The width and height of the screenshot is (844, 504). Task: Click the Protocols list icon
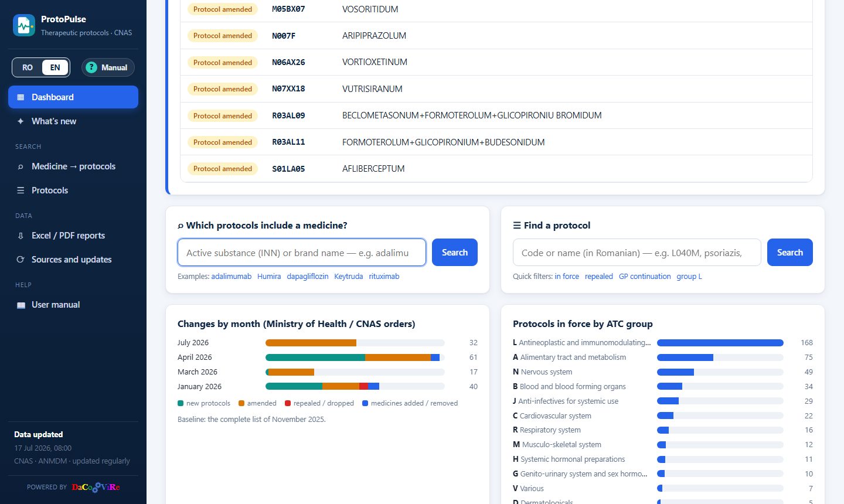tap(21, 190)
